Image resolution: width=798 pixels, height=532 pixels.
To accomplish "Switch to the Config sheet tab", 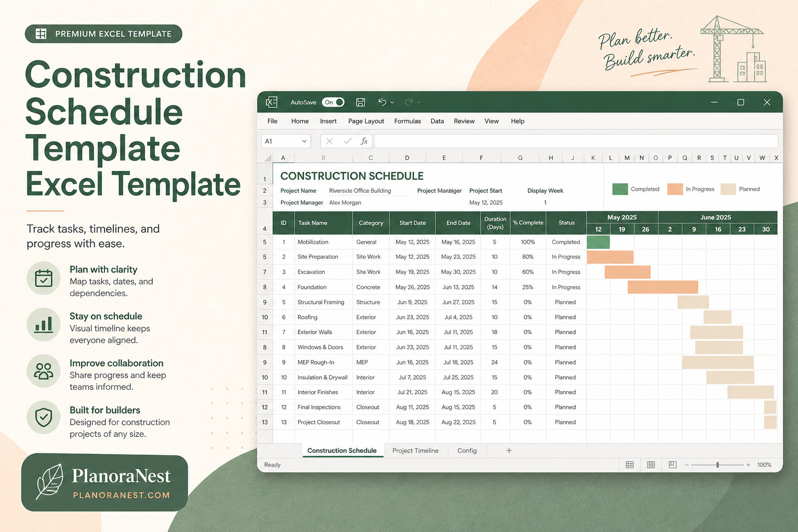I will 467,450.
